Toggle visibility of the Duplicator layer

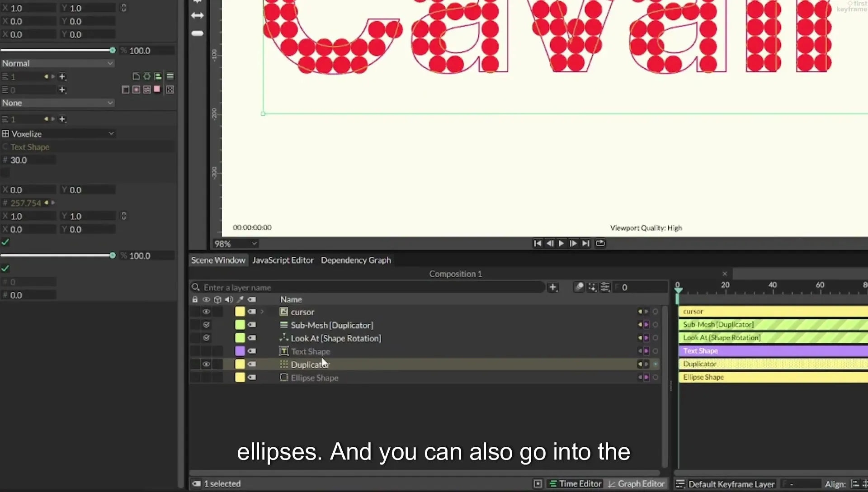[206, 364]
